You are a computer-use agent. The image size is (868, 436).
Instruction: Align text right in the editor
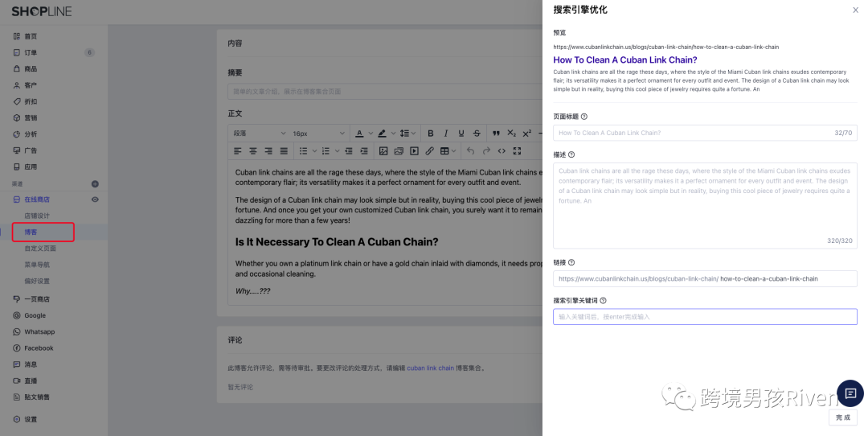pos(268,150)
